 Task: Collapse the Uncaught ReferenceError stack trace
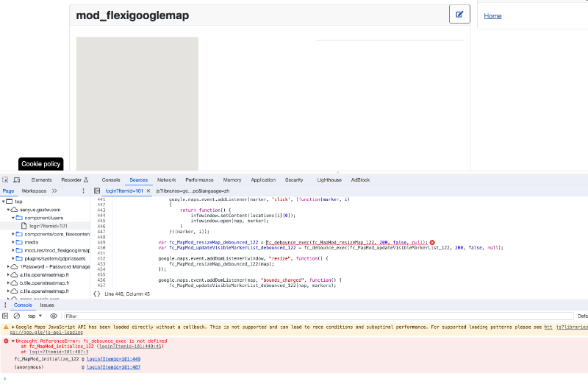click(x=13, y=341)
